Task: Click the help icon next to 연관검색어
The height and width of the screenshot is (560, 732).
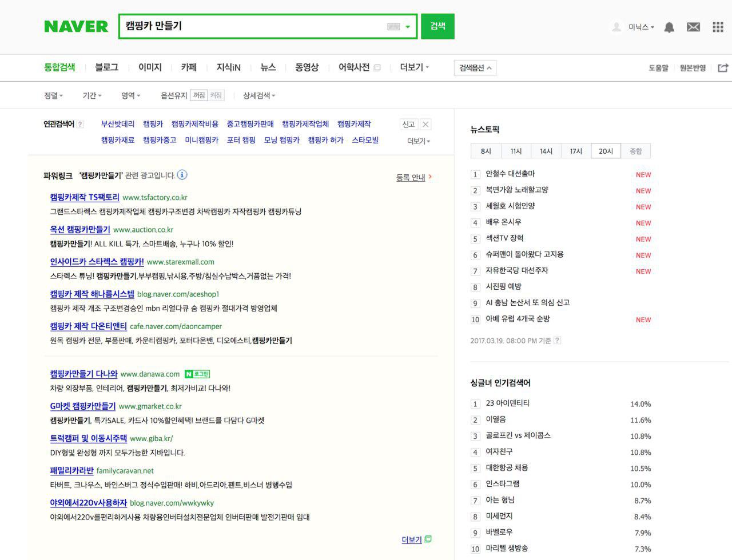Action: pos(81,124)
